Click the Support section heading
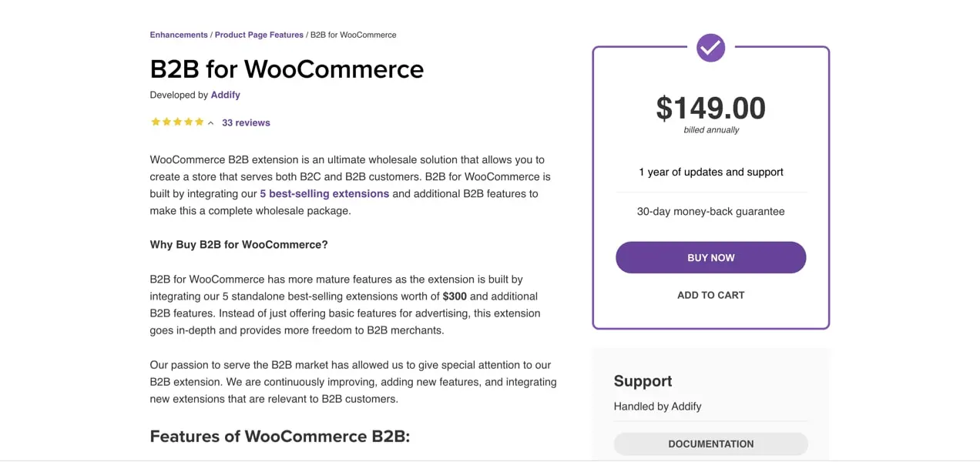 [x=643, y=381]
